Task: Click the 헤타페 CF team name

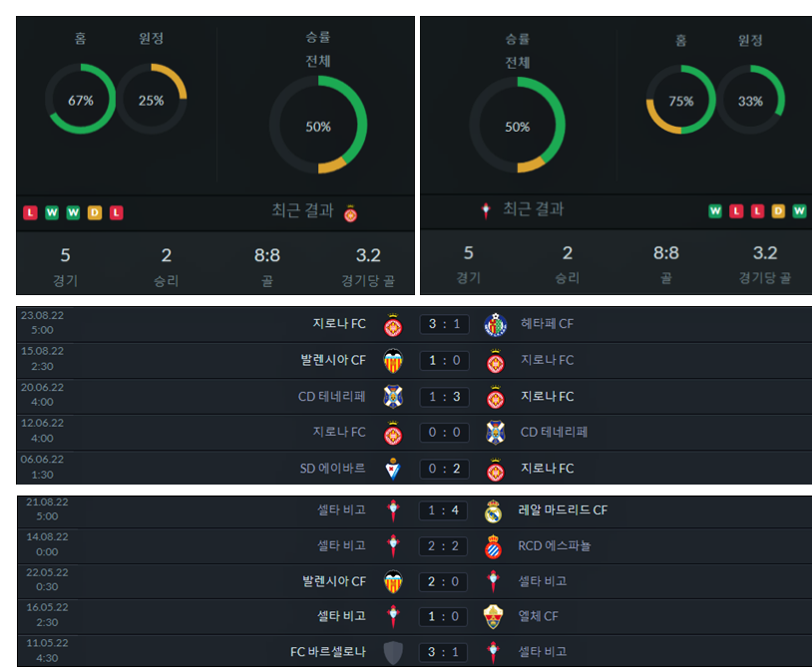Action: tap(547, 324)
